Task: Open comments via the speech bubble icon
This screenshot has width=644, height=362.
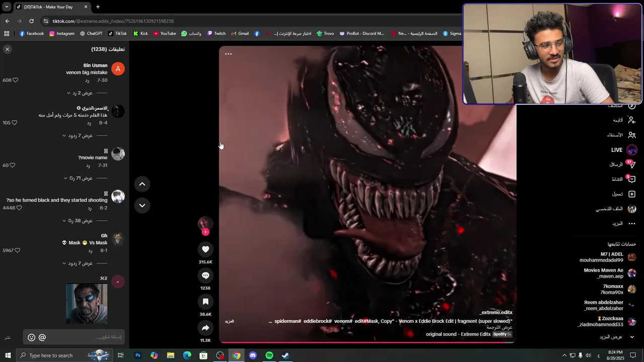Action: pyautogui.click(x=205, y=276)
